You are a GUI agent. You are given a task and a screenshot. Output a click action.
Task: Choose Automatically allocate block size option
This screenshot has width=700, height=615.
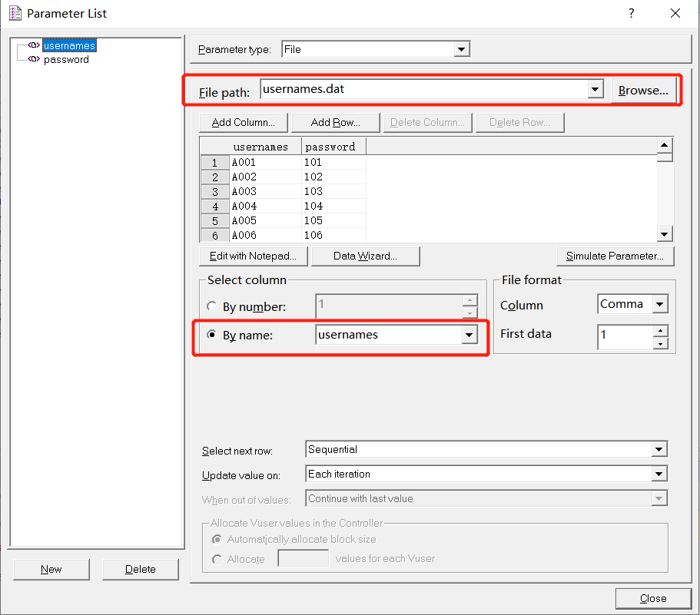click(x=217, y=540)
